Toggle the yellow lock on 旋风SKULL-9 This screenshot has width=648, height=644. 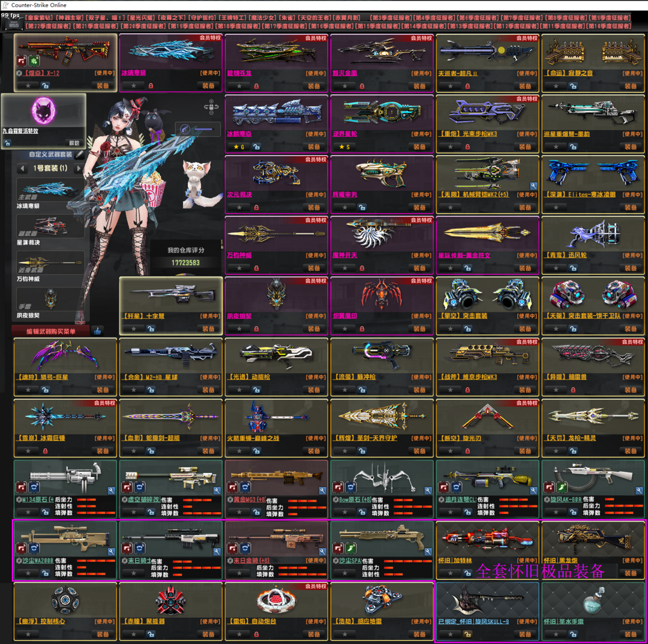(x=467, y=634)
